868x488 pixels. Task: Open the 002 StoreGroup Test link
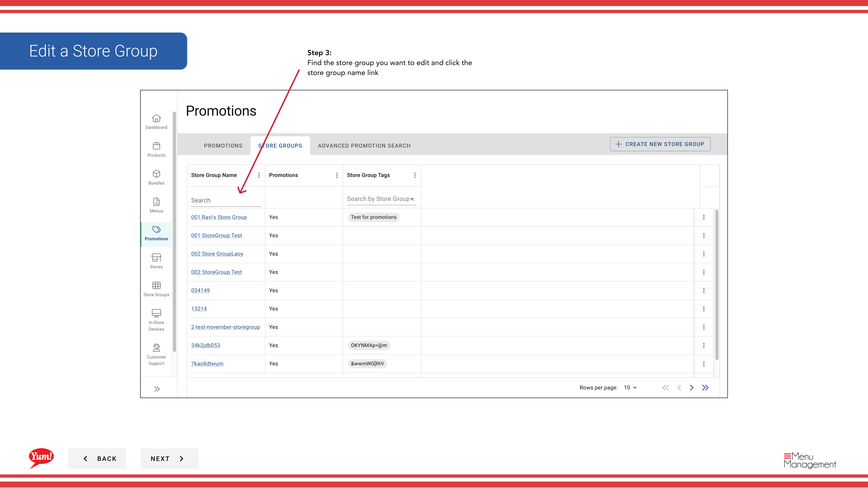point(216,272)
